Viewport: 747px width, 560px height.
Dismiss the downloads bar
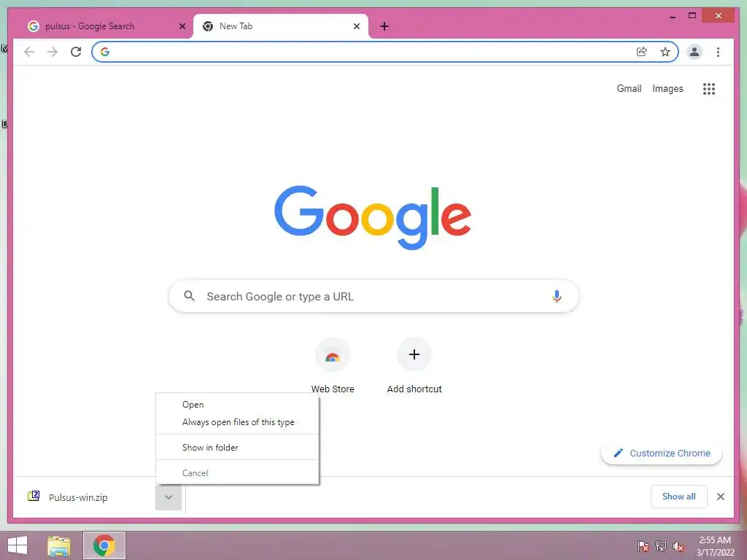click(720, 497)
